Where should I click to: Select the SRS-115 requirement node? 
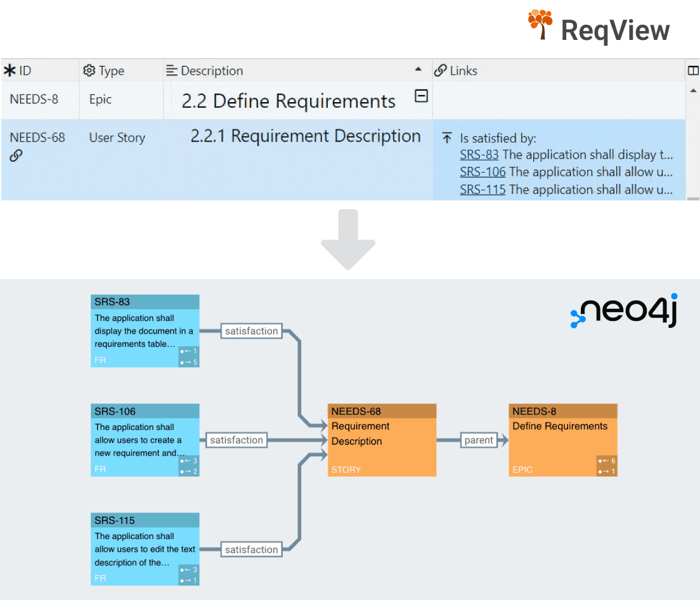pyautogui.click(x=145, y=549)
